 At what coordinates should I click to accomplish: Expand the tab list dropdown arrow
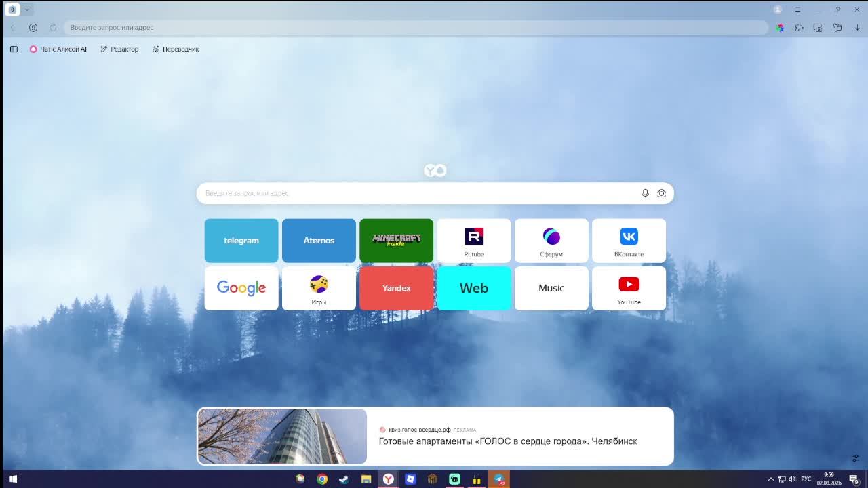tap(27, 9)
